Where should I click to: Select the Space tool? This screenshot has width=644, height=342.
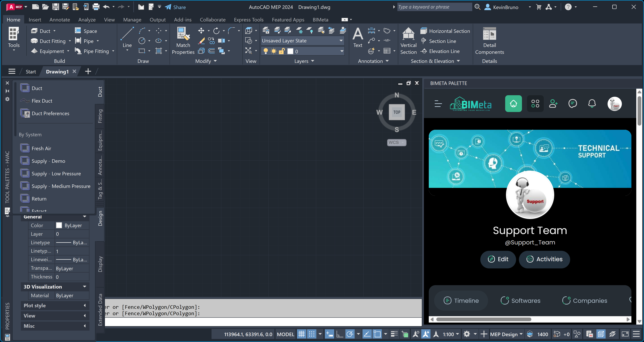[x=86, y=31]
